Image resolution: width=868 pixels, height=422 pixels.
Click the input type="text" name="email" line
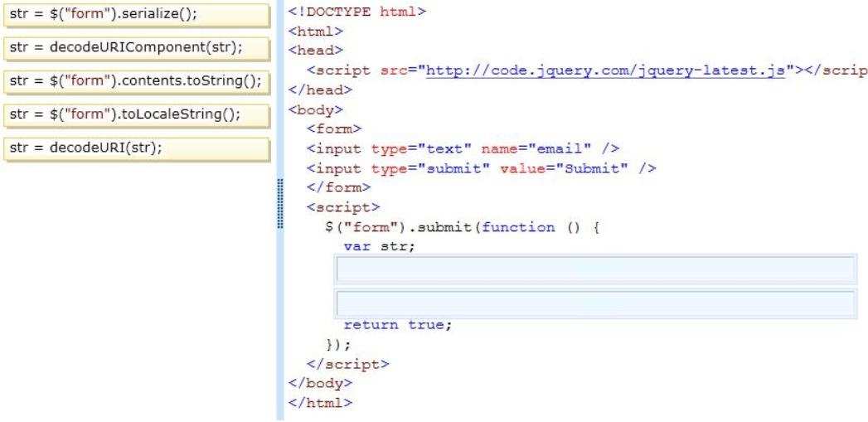[463, 148]
